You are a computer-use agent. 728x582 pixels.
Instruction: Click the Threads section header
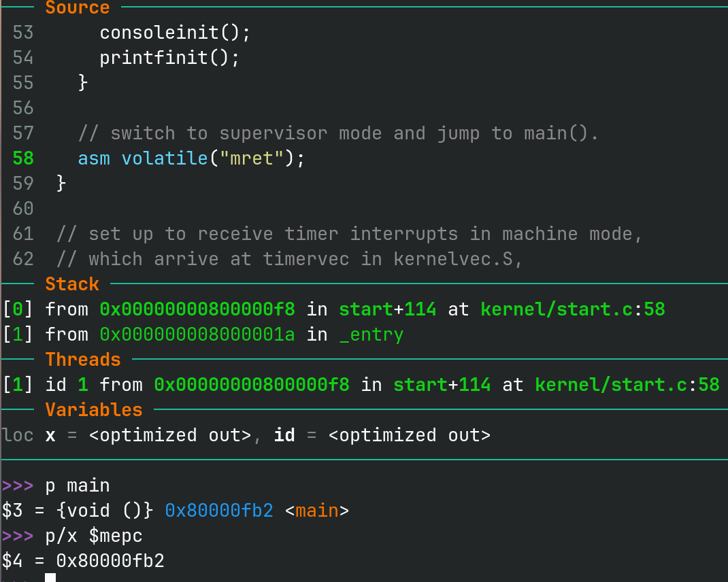(82, 360)
